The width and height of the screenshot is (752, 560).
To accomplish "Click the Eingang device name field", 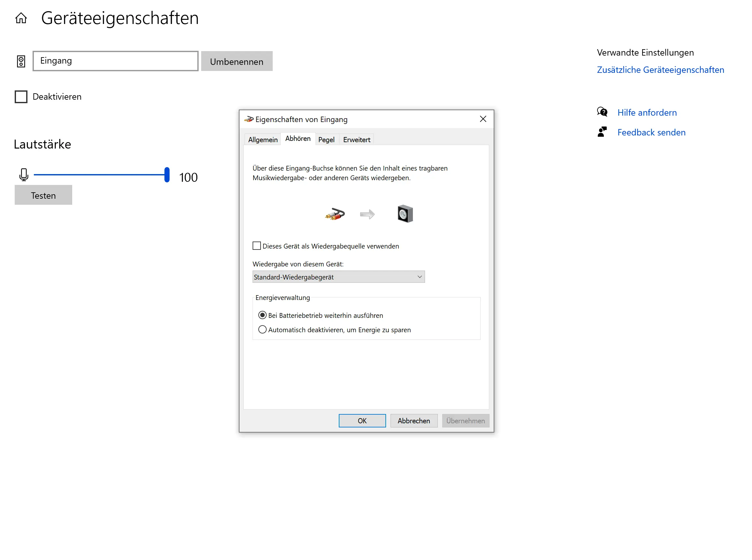I will point(115,61).
